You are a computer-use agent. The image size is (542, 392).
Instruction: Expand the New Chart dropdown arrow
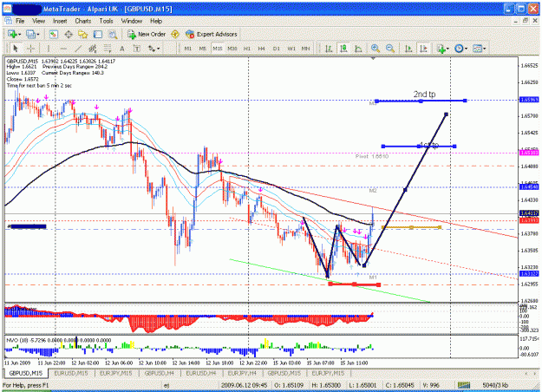[x=19, y=34]
